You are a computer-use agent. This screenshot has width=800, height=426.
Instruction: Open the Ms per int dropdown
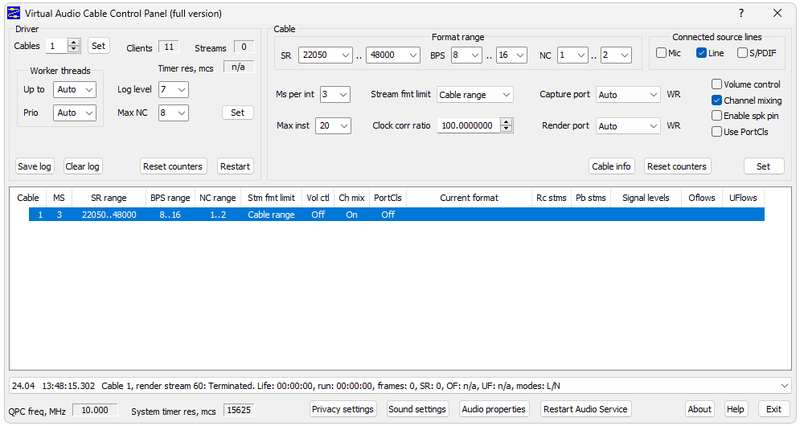point(335,94)
